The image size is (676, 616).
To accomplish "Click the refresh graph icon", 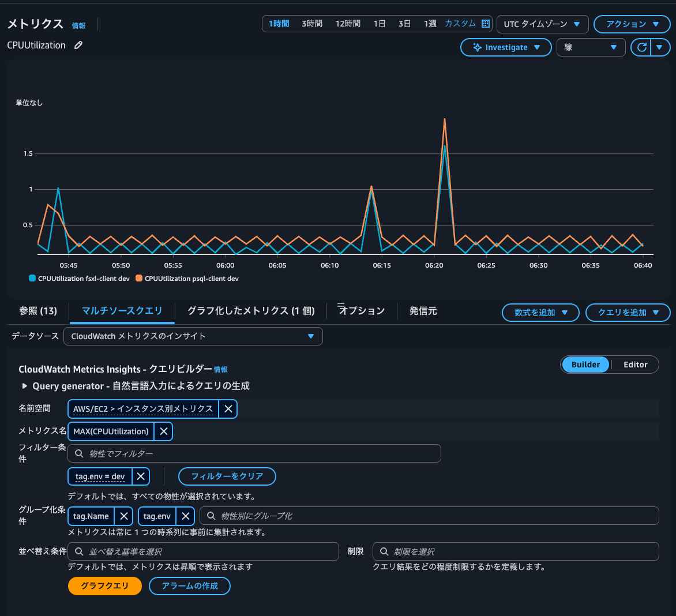I will click(641, 47).
